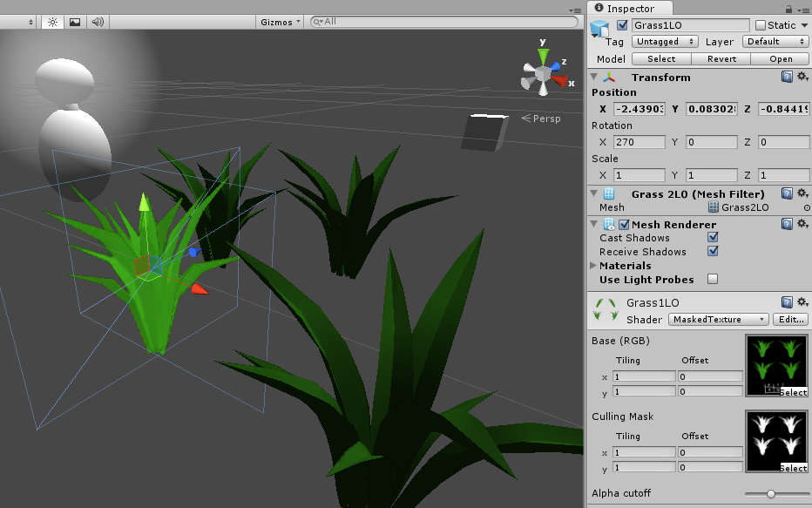Toggle scene lighting sun icon
The width and height of the screenshot is (812, 508).
[x=52, y=22]
